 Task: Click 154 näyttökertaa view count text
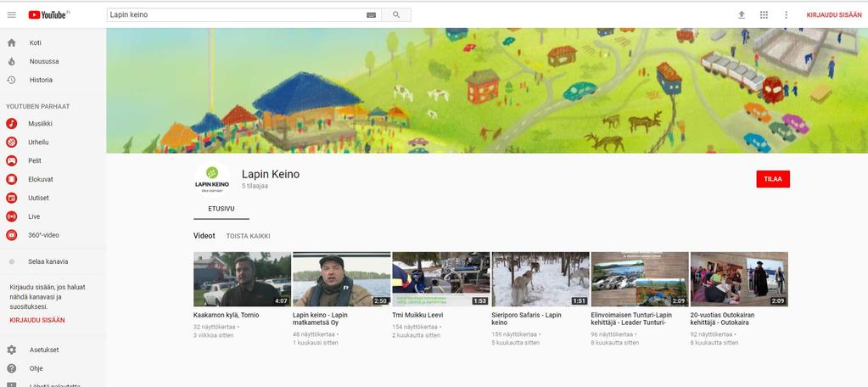pyautogui.click(x=417, y=327)
